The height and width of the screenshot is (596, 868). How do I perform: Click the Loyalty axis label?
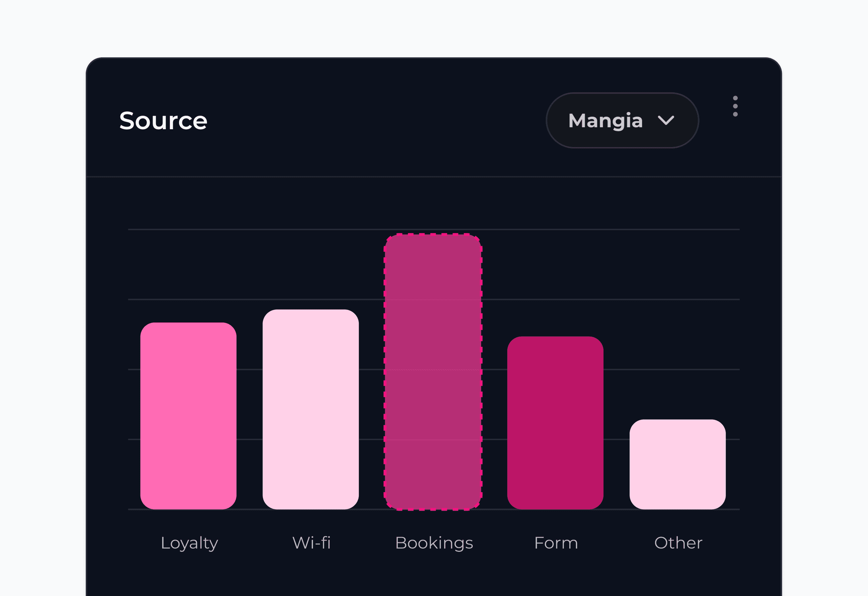[x=189, y=543]
